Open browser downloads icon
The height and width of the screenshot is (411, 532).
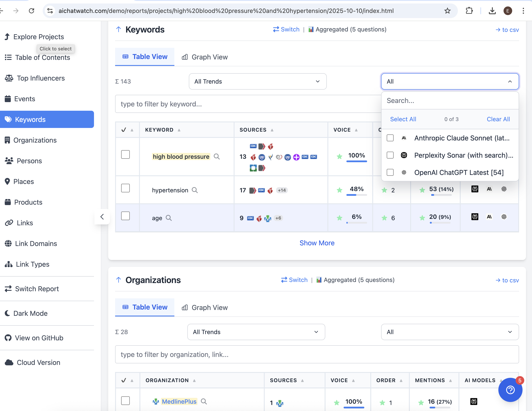pos(492,11)
